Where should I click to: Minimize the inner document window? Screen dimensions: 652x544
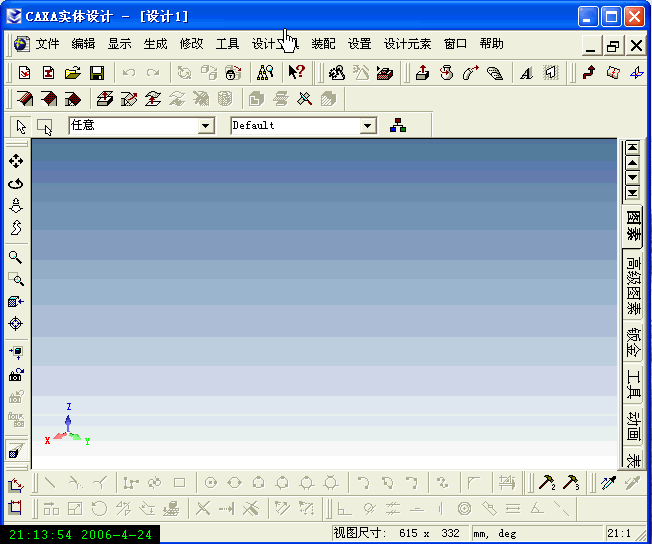pos(590,45)
